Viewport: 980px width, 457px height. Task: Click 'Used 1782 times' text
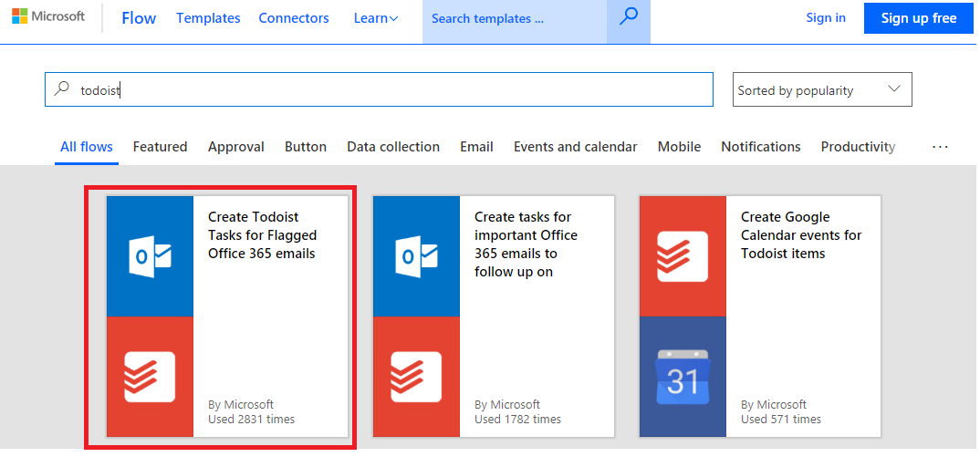[x=517, y=419]
